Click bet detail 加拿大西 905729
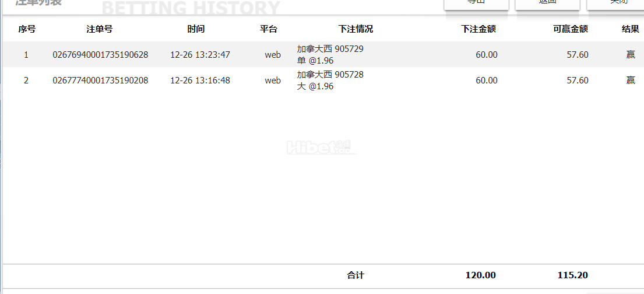Image resolution: width=644 pixels, height=294 pixels. pyautogui.click(x=330, y=50)
